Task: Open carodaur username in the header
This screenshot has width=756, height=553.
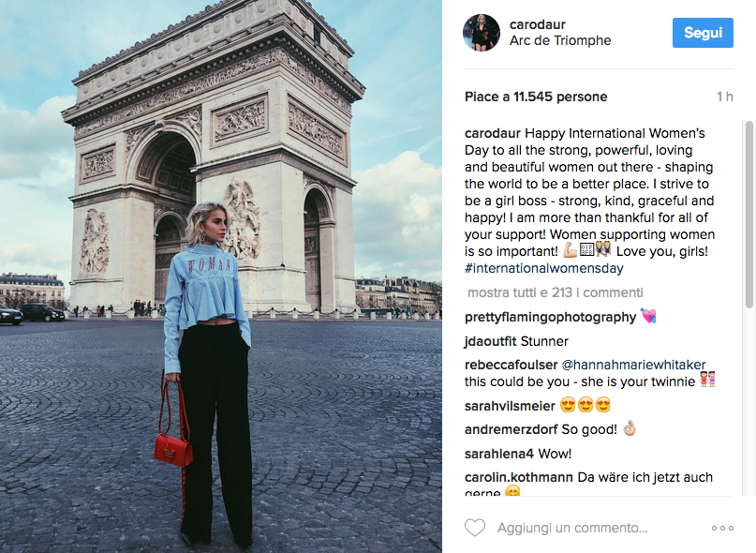Action: [x=537, y=24]
